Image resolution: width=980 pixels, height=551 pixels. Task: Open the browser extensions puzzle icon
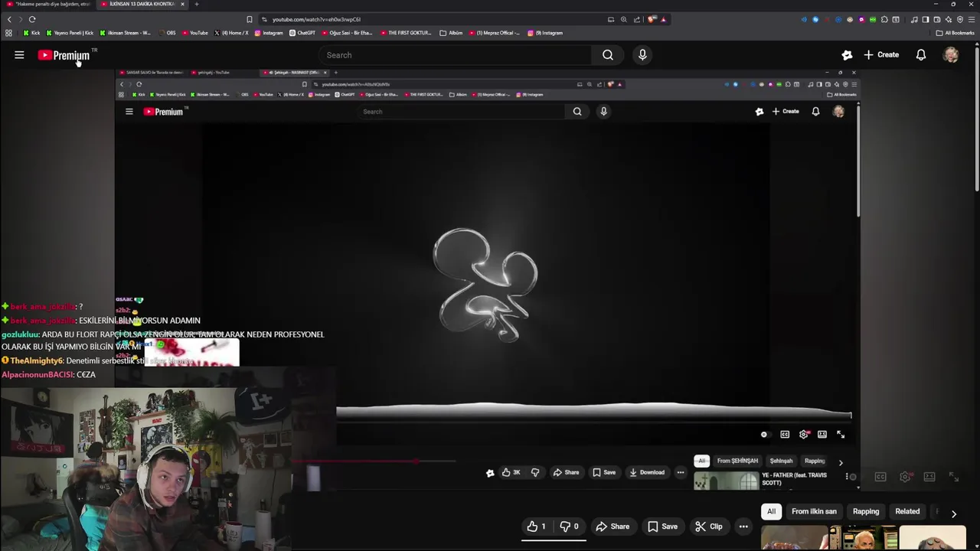point(884,19)
